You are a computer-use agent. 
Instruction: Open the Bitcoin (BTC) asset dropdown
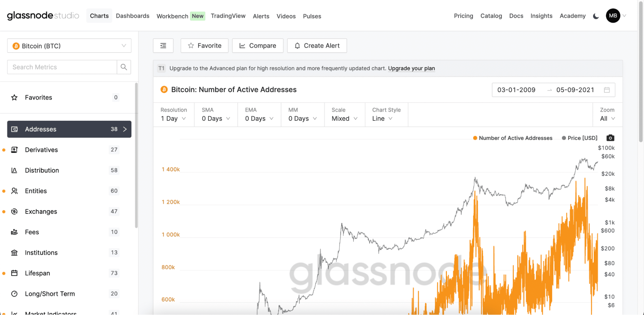[x=69, y=46]
